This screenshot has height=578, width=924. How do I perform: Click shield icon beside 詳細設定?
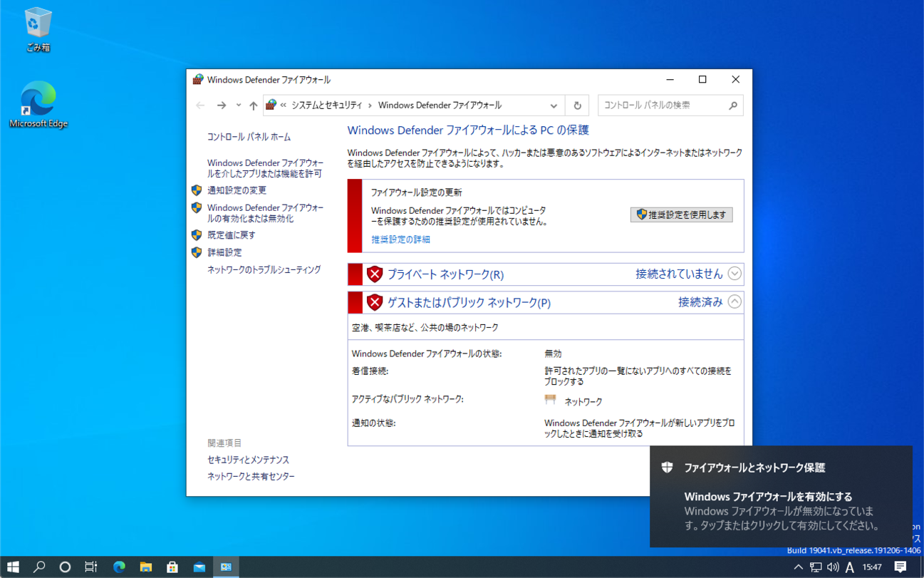click(x=197, y=252)
